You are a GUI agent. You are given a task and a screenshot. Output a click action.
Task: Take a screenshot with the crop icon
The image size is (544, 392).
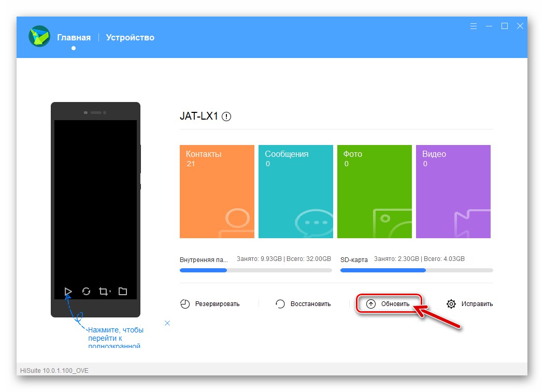[x=104, y=292]
